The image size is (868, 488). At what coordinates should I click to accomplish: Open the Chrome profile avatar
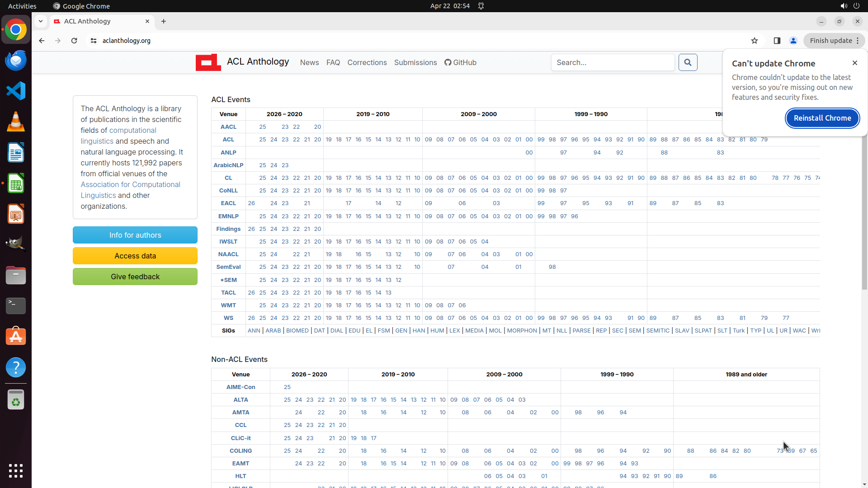[793, 41]
